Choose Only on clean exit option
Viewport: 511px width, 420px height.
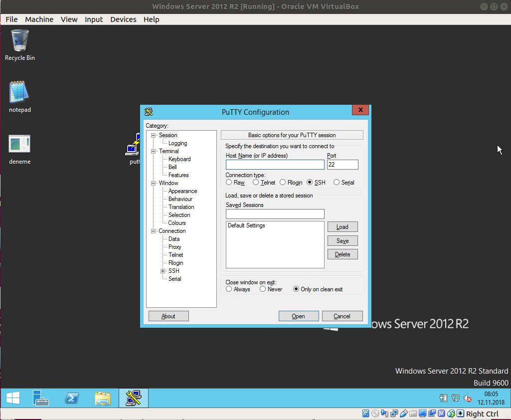296,289
